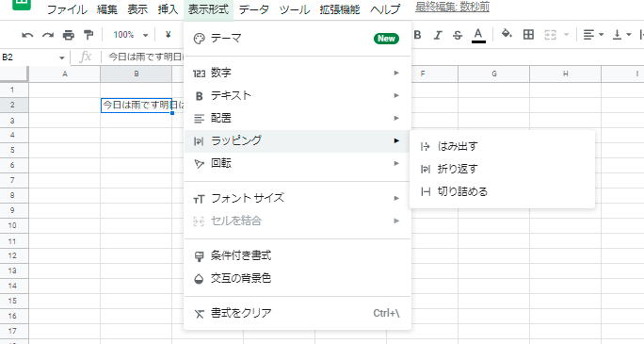This screenshot has height=344, width=644.
Task: Select column B header
Action: click(136, 74)
